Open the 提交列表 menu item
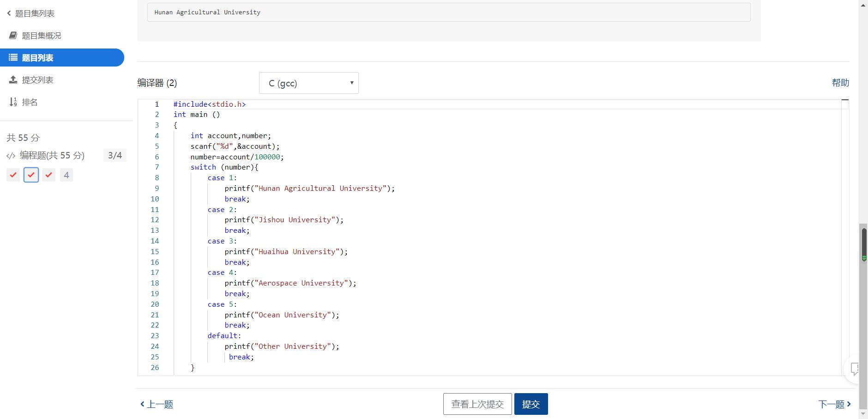 37,80
